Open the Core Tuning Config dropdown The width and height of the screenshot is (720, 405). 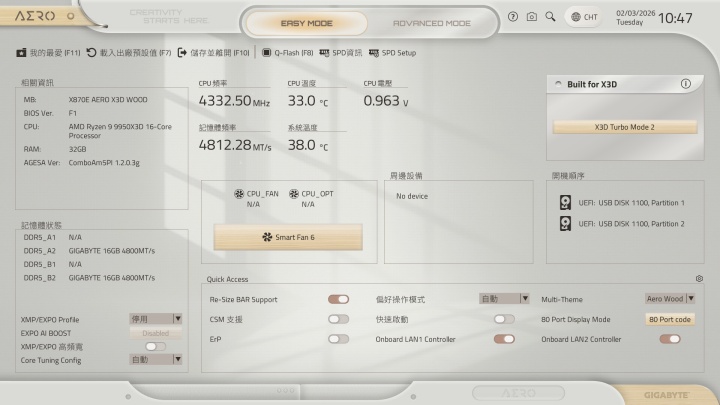[x=156, y=360]
